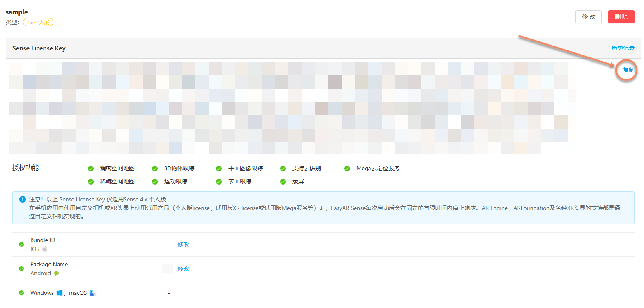Click the 4.x 个人版 type badge
This screenshot has height=308, width=644.
click(x=38, y=23)
